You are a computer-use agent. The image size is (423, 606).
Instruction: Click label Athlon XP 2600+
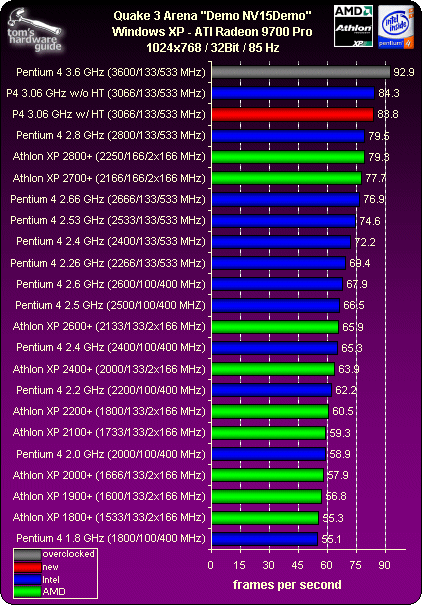[x=109, y=327]
